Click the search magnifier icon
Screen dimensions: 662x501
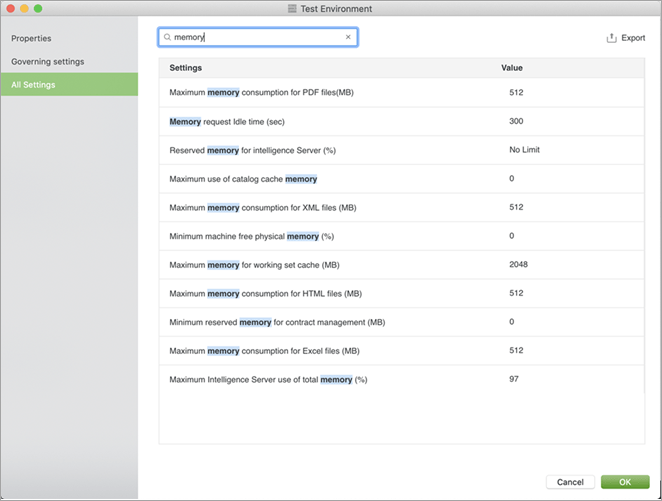tap(168, 37)
